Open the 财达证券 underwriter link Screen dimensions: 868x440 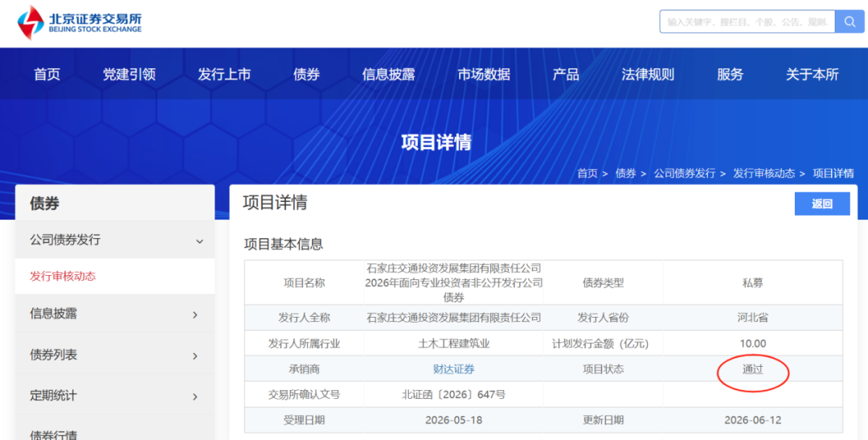(x=453, y=369)
